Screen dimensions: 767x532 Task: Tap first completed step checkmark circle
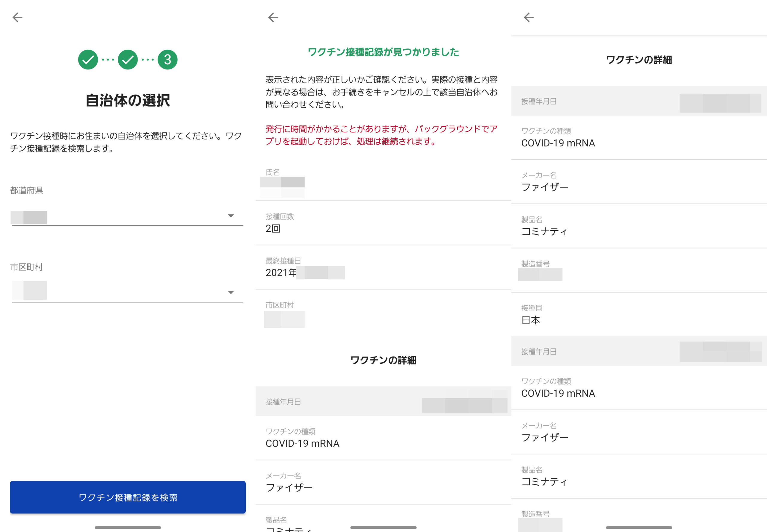point(88,60)
